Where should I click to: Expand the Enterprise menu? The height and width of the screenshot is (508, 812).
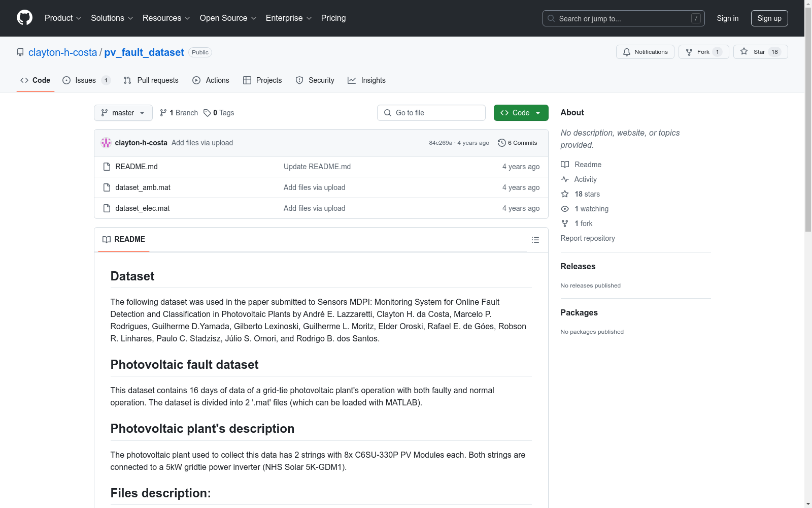[289, 18]
